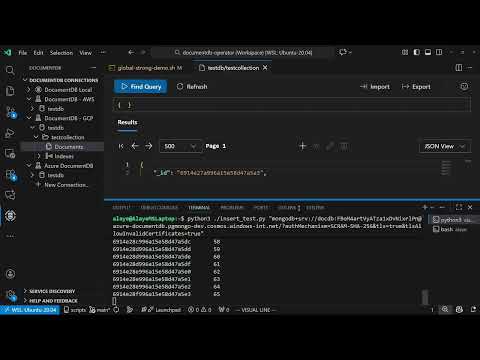This screenshot has width=480, height=360.
Task: Open JSON View dropdown
Action: coord(445,146)
